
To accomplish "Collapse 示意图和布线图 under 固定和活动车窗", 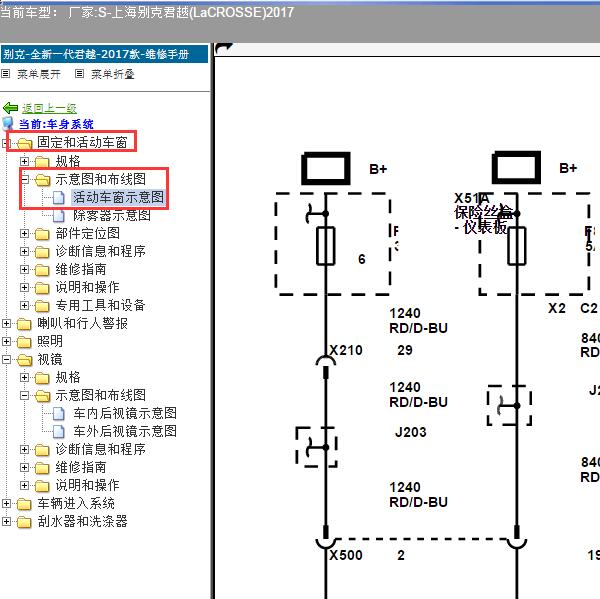I will pos(24,179).
